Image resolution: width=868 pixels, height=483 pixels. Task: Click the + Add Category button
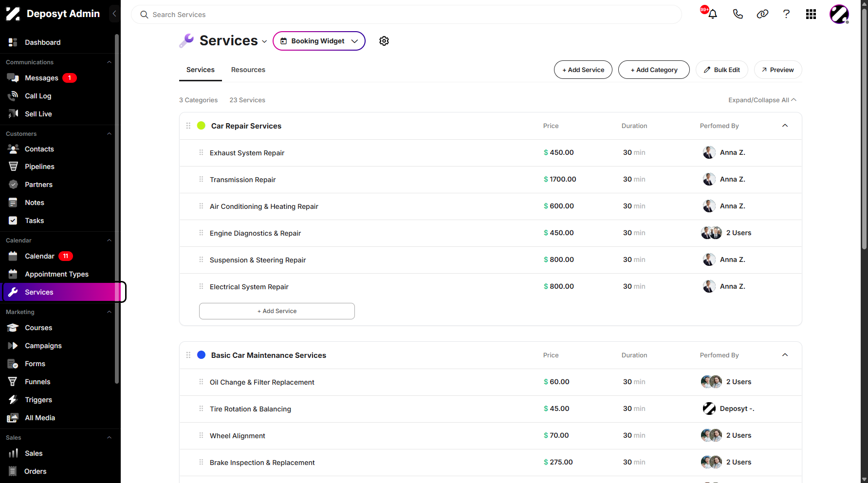point(654,70)
